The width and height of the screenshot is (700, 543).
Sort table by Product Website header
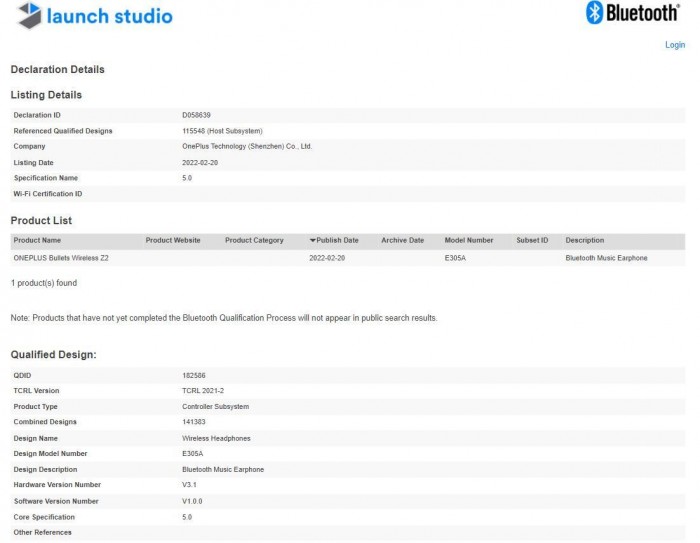click(x=173, y=240)
